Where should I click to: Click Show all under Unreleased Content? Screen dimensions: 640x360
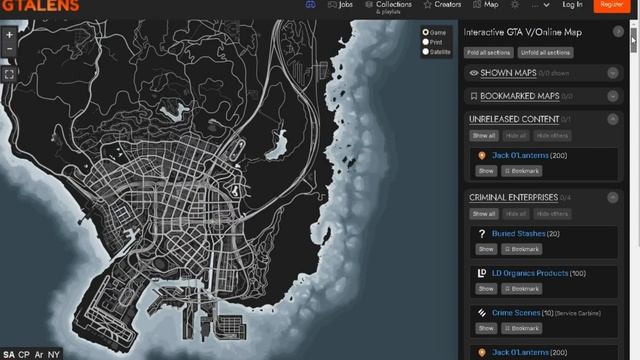click(x=484, y=136)
